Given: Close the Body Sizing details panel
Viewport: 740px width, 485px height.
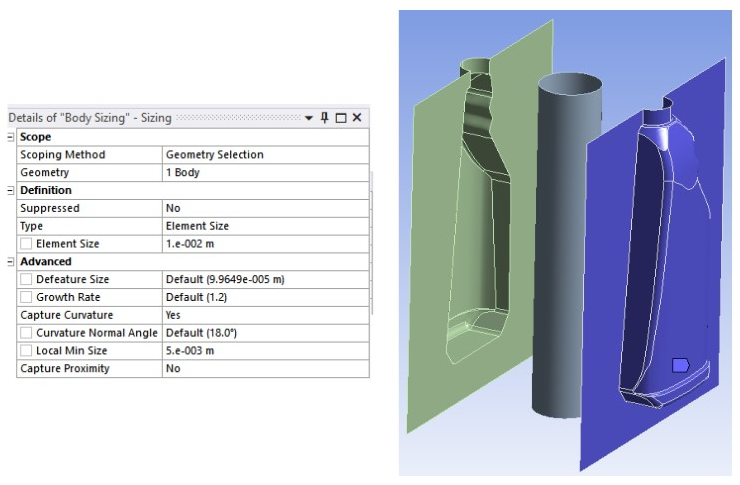Looking at the screenshot, I should [357, 118].
